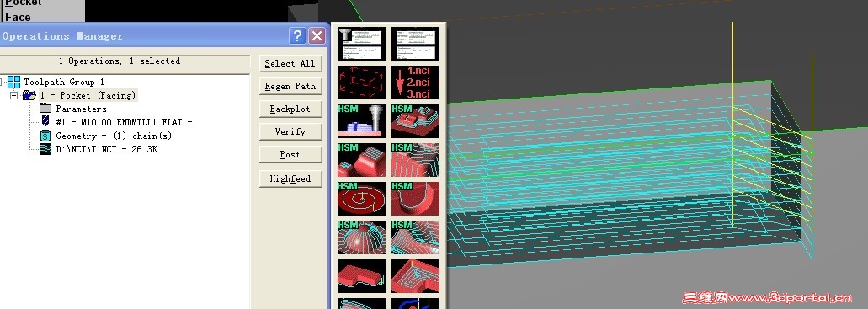Click the 1.nci 2.nci 3.nci merge icon
This screenshot has width=868, height=309.
pos(415,83)
